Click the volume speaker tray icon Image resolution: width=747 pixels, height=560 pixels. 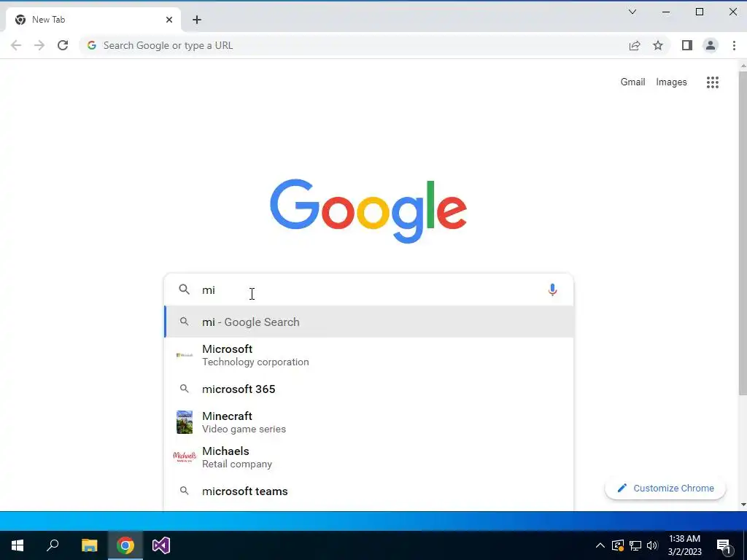pos(652,545)
